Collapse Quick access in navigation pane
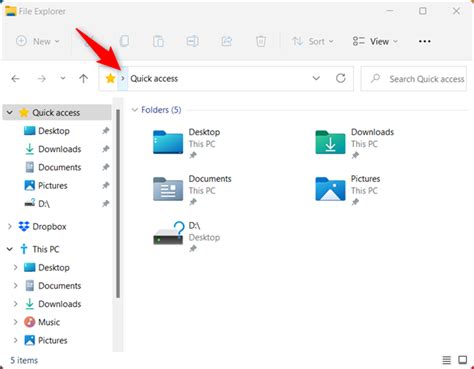This screenshot has width=474, height=369. [x=10, y=113]
